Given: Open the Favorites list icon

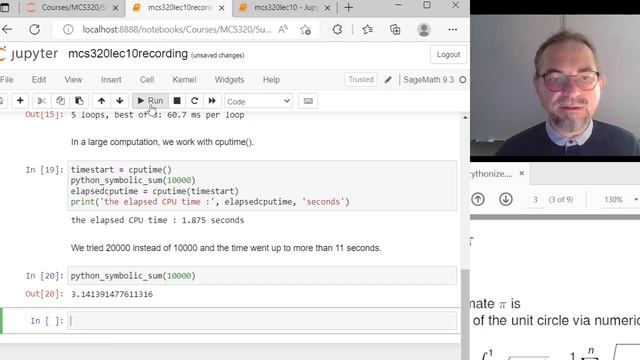Looking at the screenshot, I should [x=367, y=29].
